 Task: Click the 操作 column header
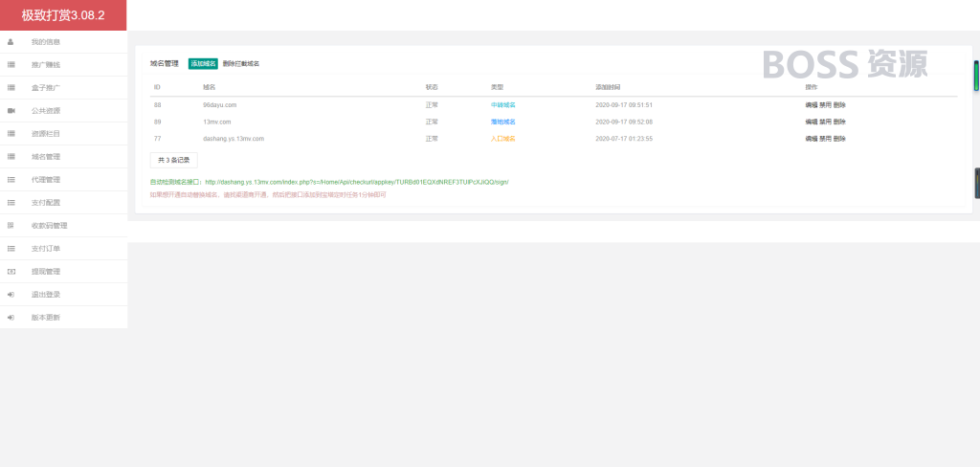[812, 87]
